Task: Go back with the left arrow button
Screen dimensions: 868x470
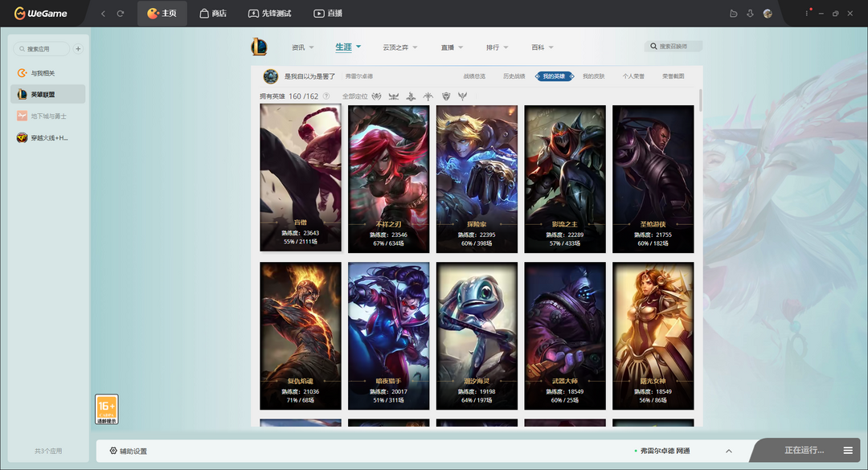Action: 104,14
